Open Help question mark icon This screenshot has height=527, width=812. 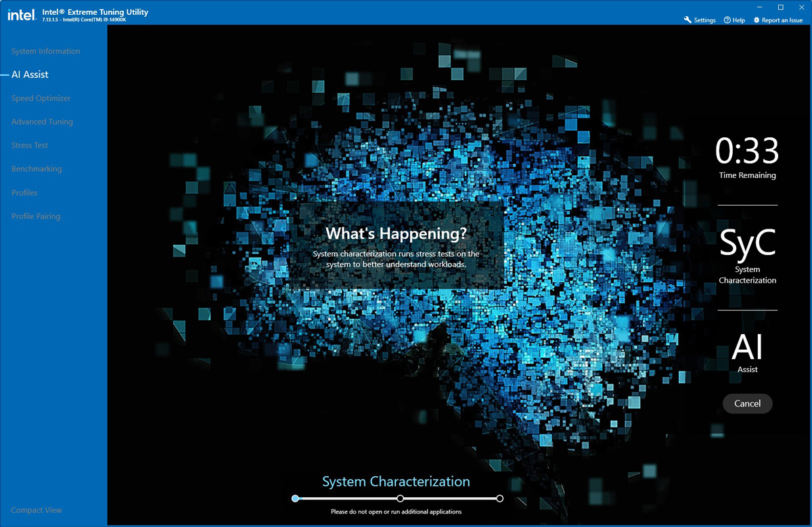pyautogui.click(x=727, y=20)
